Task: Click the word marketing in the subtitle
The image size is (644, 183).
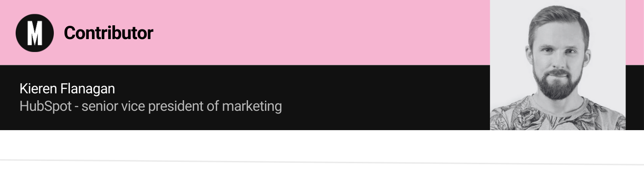Action: point(252,107)
